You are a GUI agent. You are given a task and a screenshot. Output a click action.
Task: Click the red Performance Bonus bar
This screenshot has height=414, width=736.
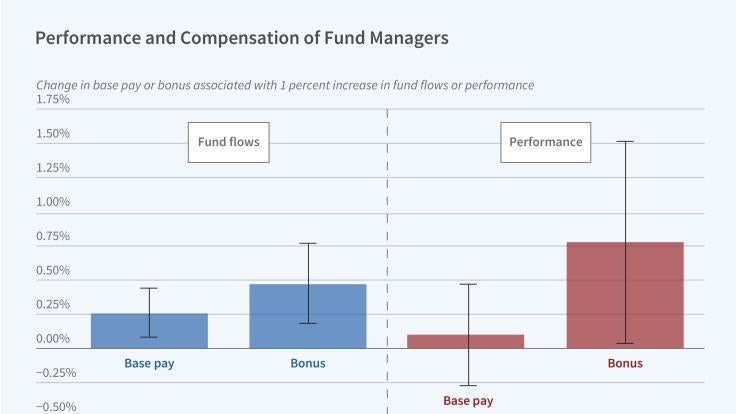point(625,295)
